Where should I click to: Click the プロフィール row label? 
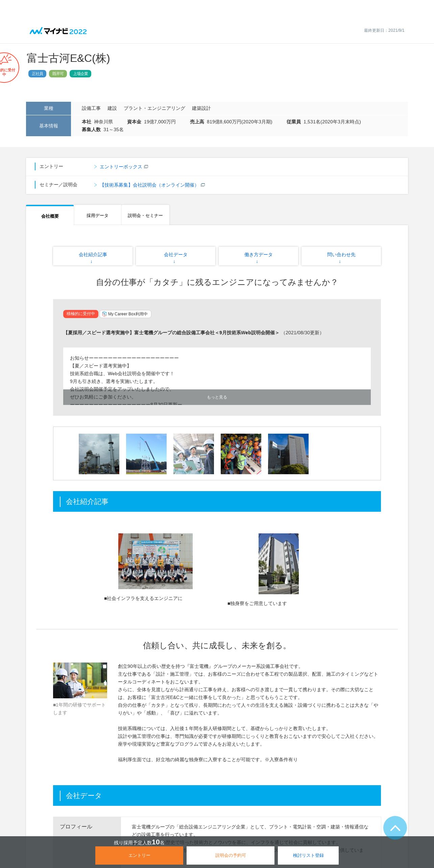pyautogui.click(x=76, y=826)
